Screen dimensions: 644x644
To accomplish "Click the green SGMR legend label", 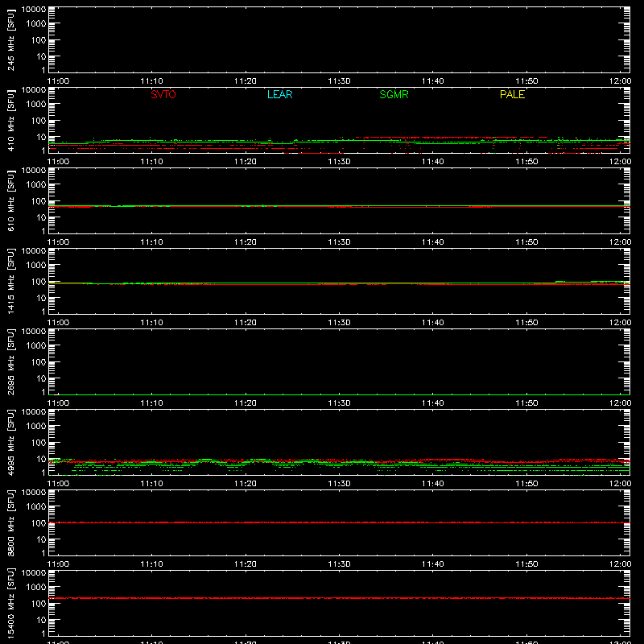I will (394, 94).
